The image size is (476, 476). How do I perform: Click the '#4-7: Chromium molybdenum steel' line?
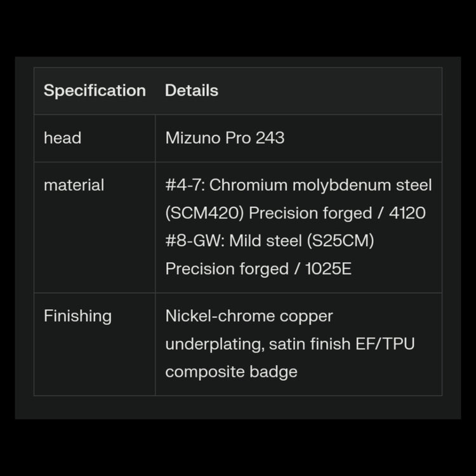298,185
